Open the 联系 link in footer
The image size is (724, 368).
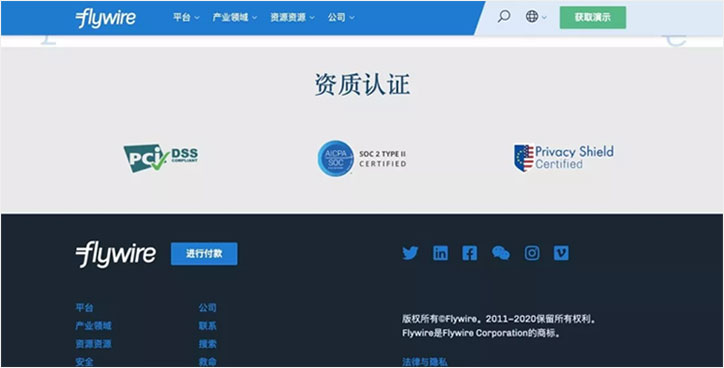[207, 326]
